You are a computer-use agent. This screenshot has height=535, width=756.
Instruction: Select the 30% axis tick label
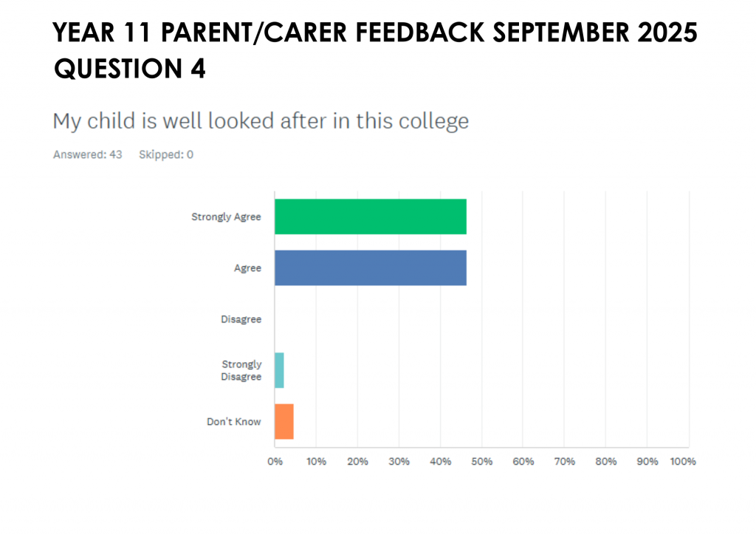point(399,461)
